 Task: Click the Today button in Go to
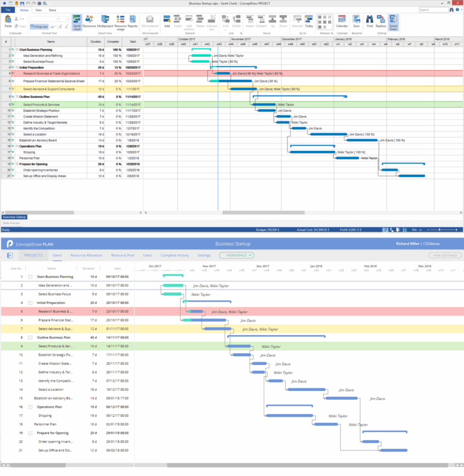[x=309, y=21]
